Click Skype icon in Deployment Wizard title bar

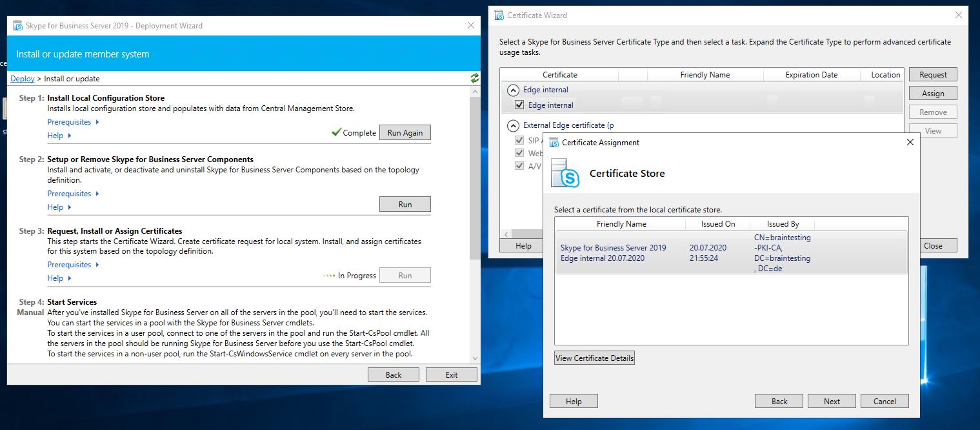click(x=18, y=26)
